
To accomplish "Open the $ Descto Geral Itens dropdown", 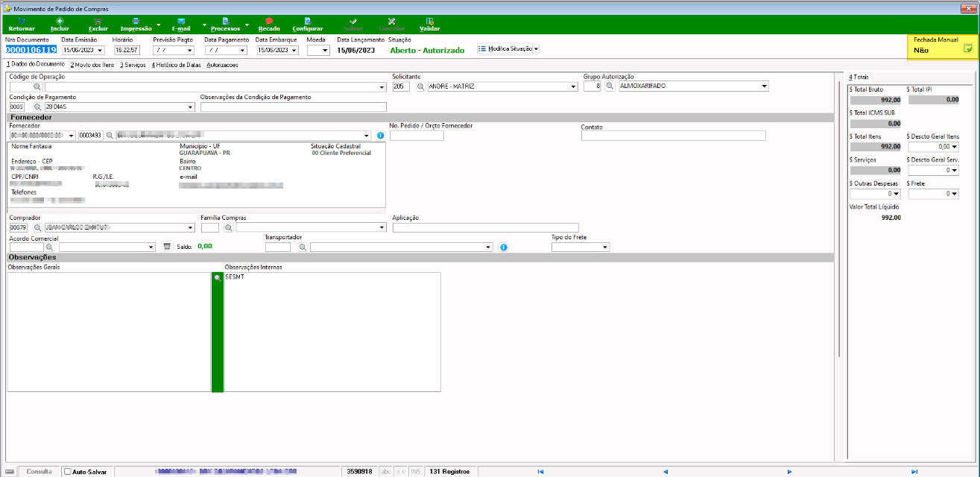I will tap(955, 148).
